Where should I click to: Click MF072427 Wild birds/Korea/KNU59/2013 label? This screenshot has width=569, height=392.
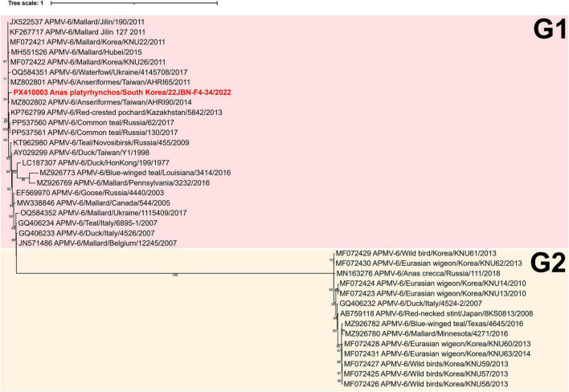pos(426,364)
